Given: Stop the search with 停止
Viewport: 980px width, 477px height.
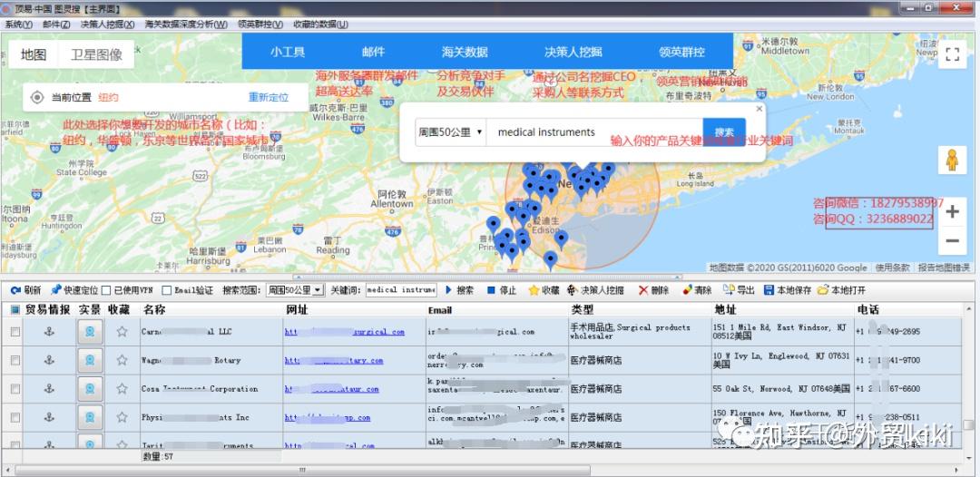Looking at the screenshot, I should click(x=501, y=290).
